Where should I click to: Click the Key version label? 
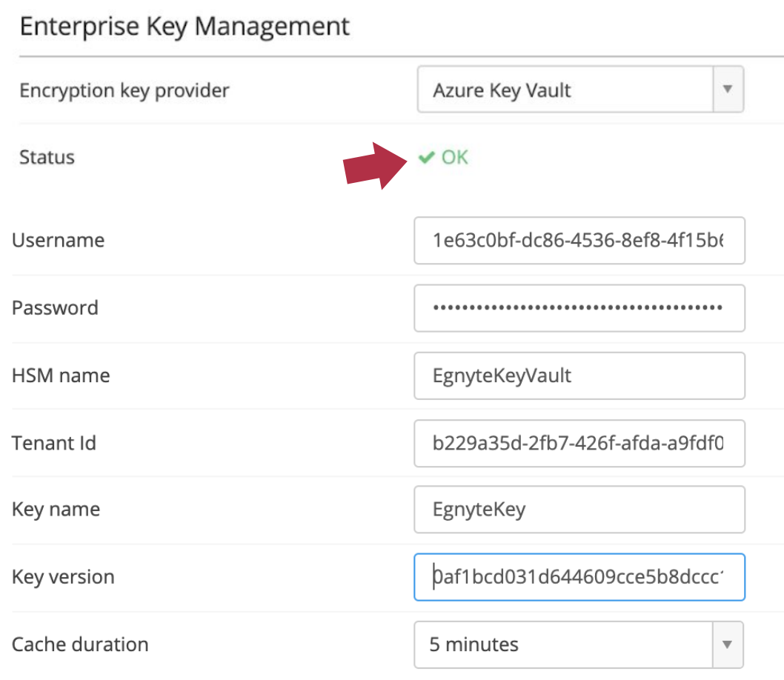coord(64,577)
